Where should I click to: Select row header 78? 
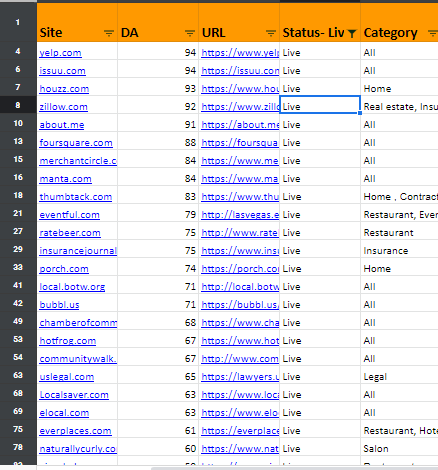18,447
